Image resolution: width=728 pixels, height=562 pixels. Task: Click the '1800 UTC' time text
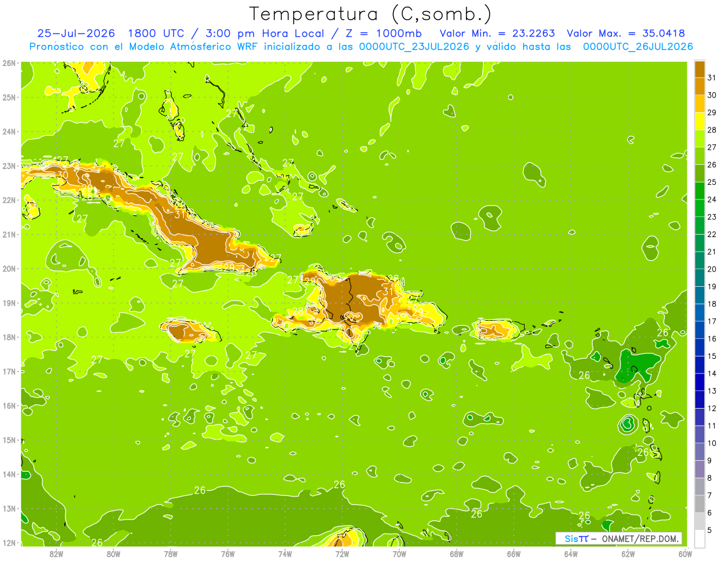tap(157, 33)
